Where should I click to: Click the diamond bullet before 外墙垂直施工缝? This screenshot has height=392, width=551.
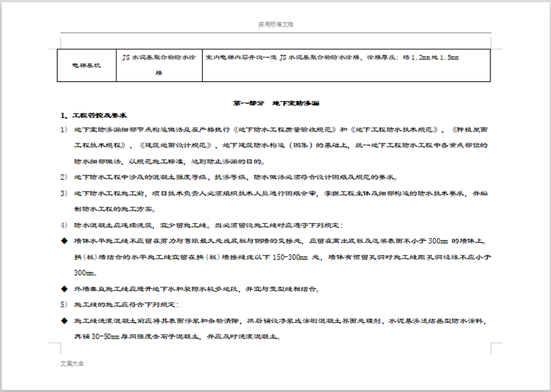64,288
